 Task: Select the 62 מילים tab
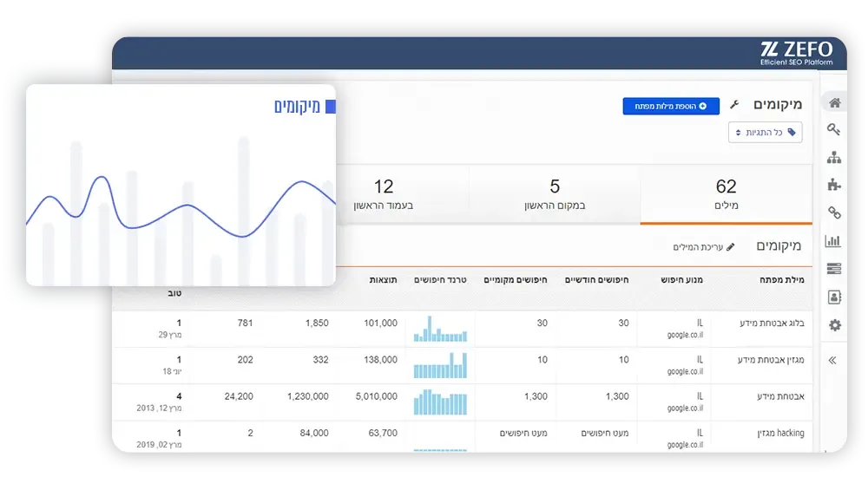click(x=726, y=194)
